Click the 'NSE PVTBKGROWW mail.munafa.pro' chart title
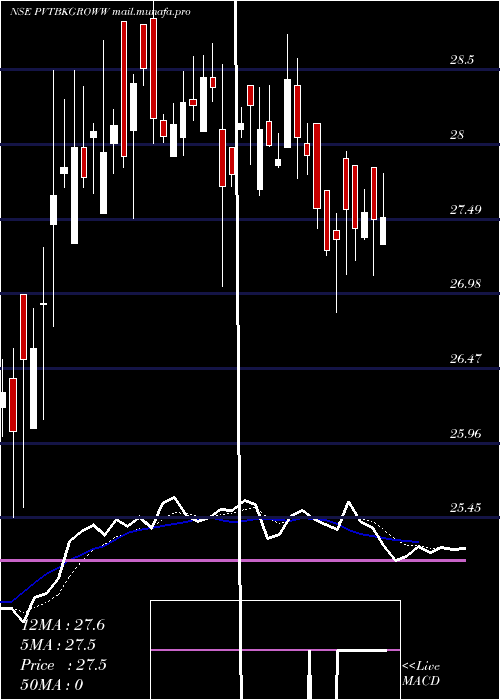 tap(100, 12)
